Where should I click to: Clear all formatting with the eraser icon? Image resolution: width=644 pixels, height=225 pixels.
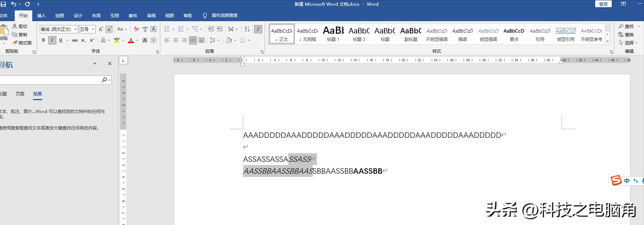(136, 29)
